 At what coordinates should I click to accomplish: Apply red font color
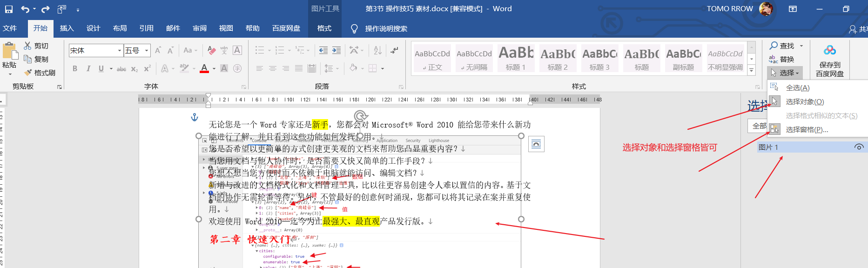coord(204,68)
